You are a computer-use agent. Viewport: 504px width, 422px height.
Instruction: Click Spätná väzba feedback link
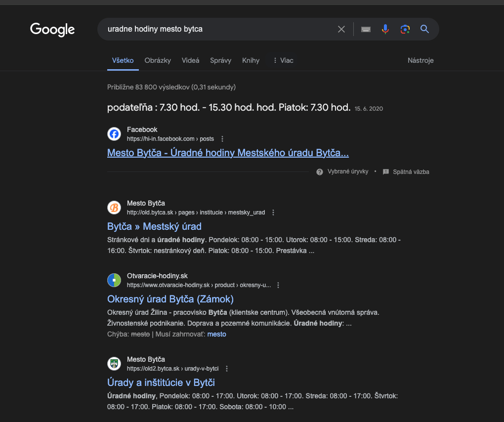pyautogui.click(x=411, y=172)
